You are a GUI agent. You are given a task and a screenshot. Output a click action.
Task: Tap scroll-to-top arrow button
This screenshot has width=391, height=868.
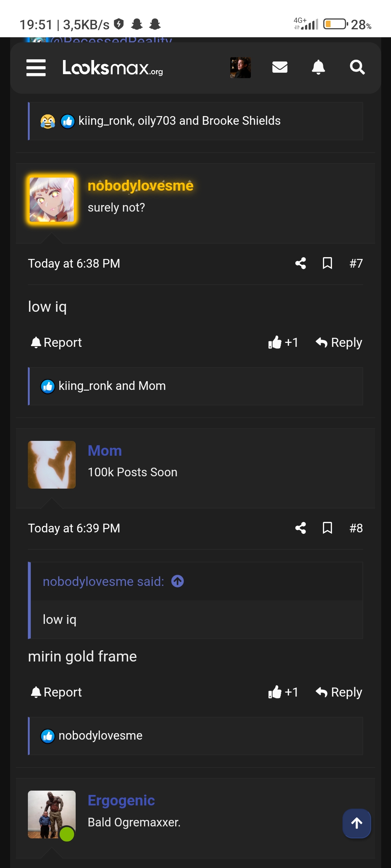[x=357, y=823]
